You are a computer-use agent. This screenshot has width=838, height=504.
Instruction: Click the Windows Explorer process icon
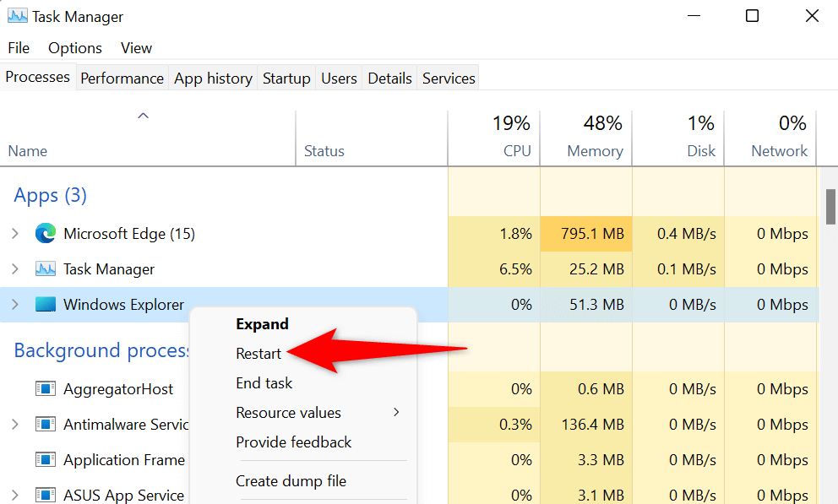[46, 305]
